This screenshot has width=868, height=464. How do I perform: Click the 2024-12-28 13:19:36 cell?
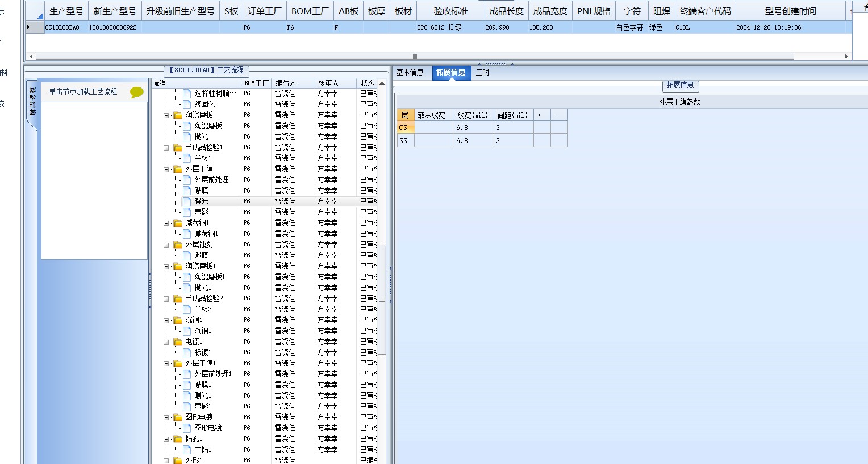[790, 27]
